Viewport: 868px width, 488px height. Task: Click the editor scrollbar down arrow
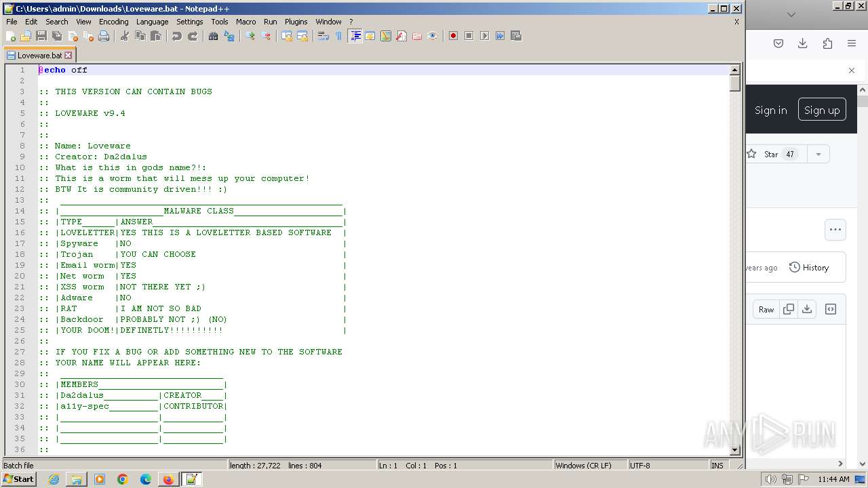pos(734,450)
